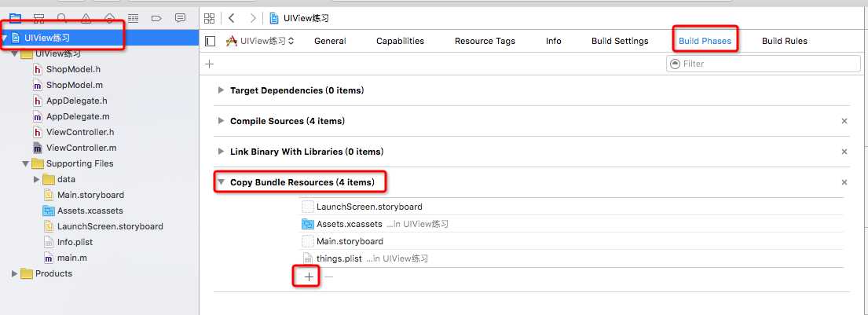Expand the Products group triangle

tap(14, 273)
